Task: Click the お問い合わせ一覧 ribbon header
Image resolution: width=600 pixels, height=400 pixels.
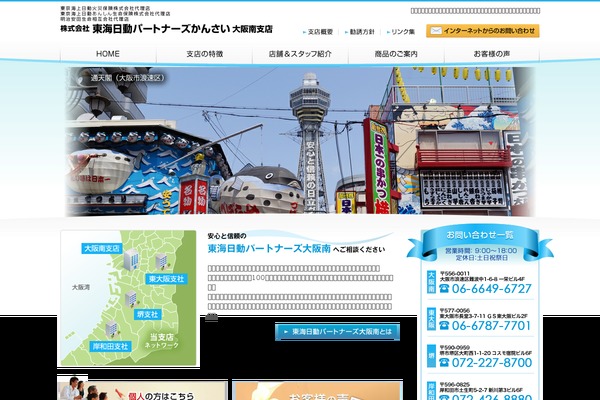Action: coord(480,235)
